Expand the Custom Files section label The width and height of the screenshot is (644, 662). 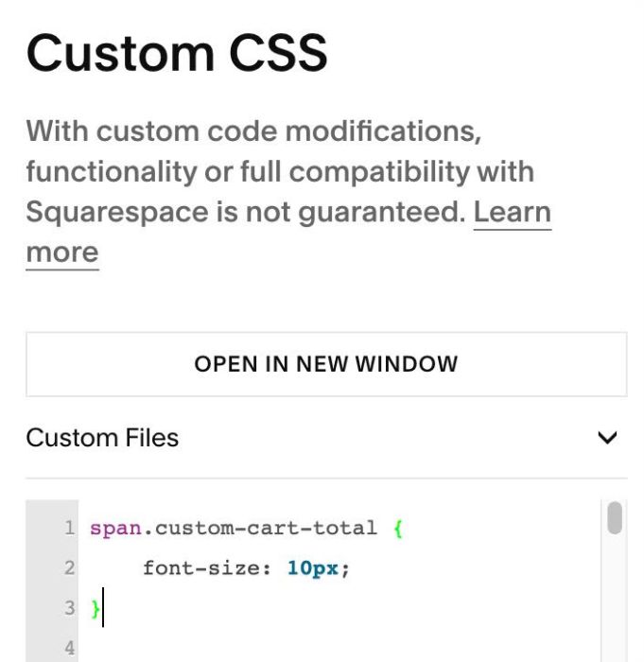102,438
